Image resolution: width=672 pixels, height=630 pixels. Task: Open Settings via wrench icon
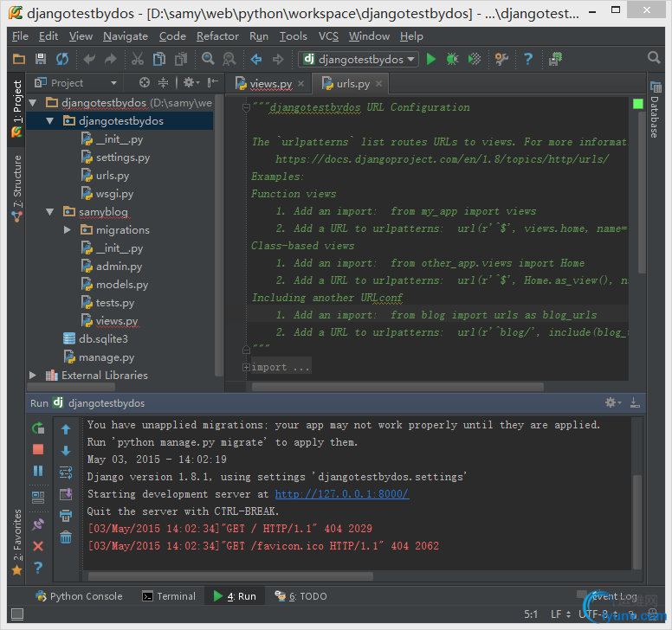(501, 59)
